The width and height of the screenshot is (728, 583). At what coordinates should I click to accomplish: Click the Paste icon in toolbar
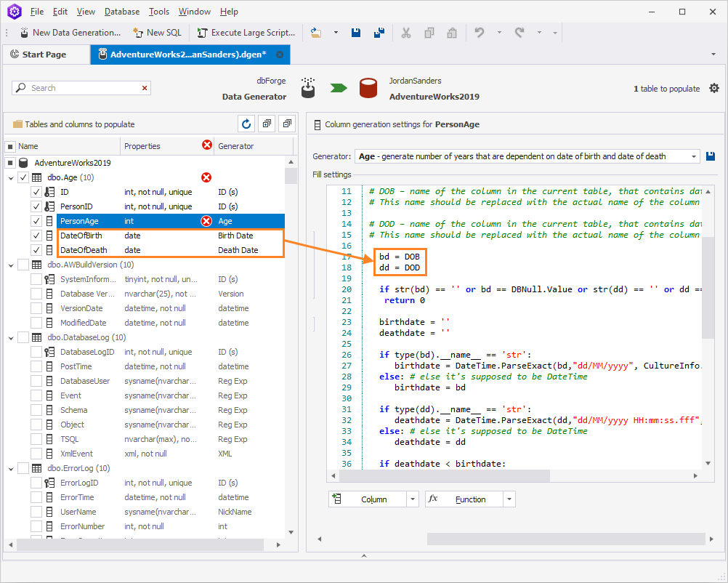pos(452,33)
